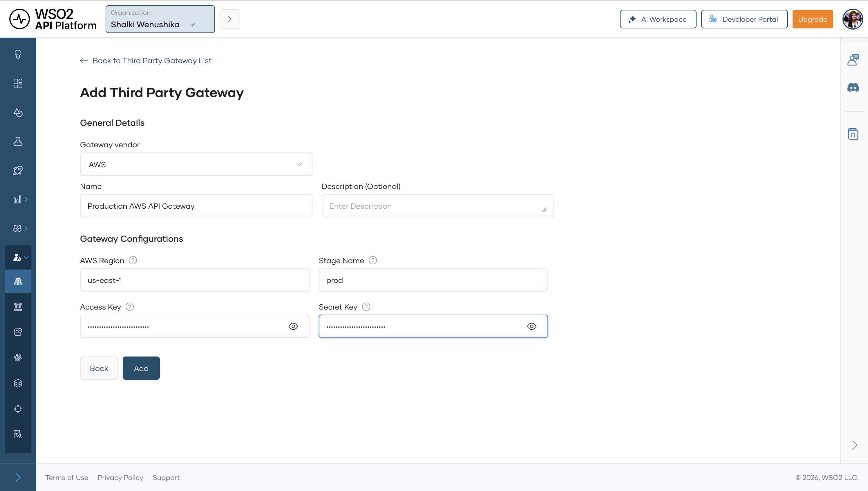Reveal the Secret Key with eye icon
868x491 pixels.
click(531, 326)
